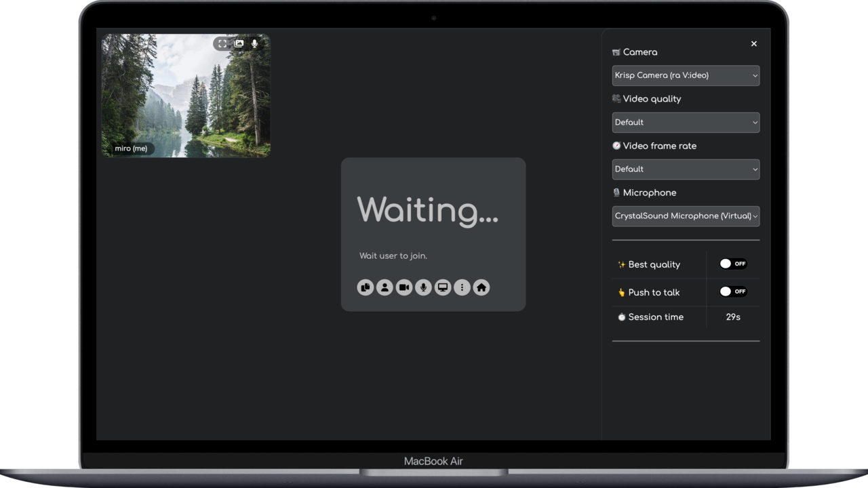Viewport: 868px width, 488px height.
Task: Select a different microphone from the Microphone dropdown
Action: [686, 216]
